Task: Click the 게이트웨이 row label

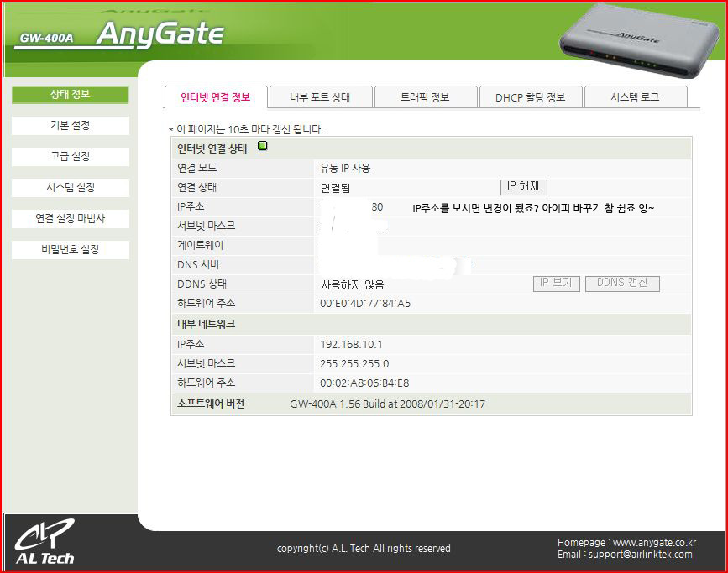Action: (x=200, y=245)
